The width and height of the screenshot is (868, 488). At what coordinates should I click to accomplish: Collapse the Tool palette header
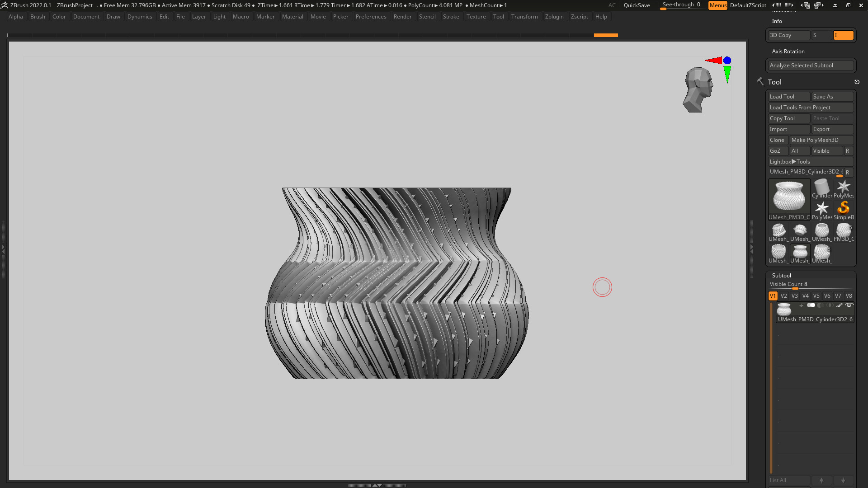[x=774, y=82]
